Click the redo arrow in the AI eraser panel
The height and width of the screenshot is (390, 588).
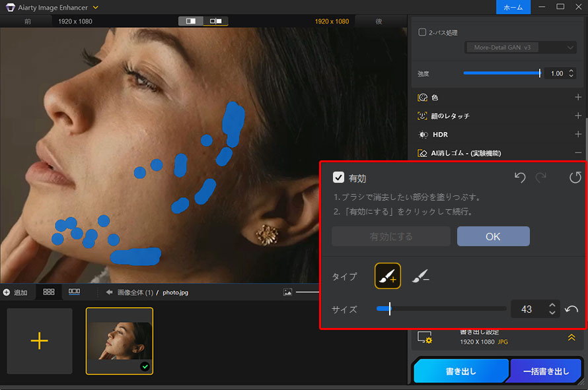tap(540, 178)
